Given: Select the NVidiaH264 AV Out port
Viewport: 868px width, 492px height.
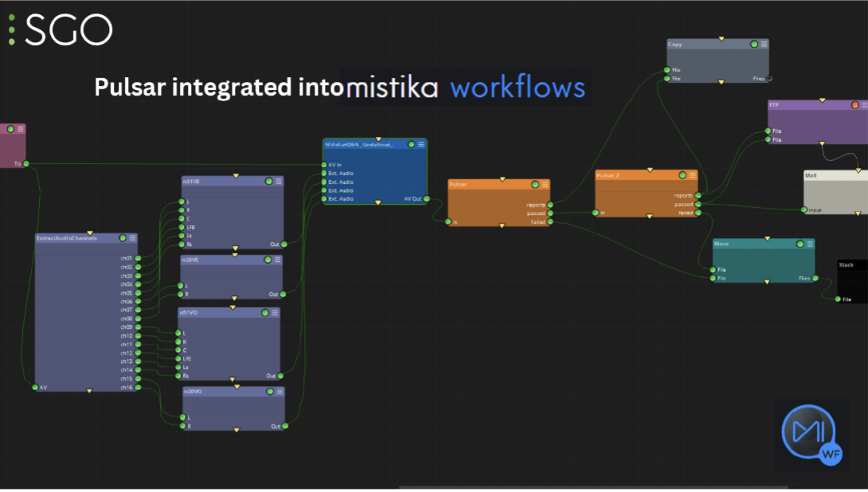Looking at the screenshot, I should click(427, 199).
